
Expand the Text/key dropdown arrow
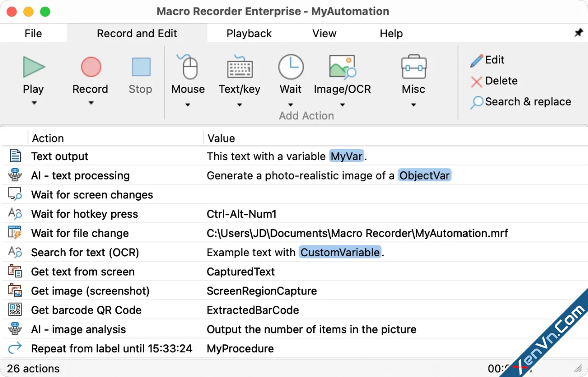[x=240, y=105]
